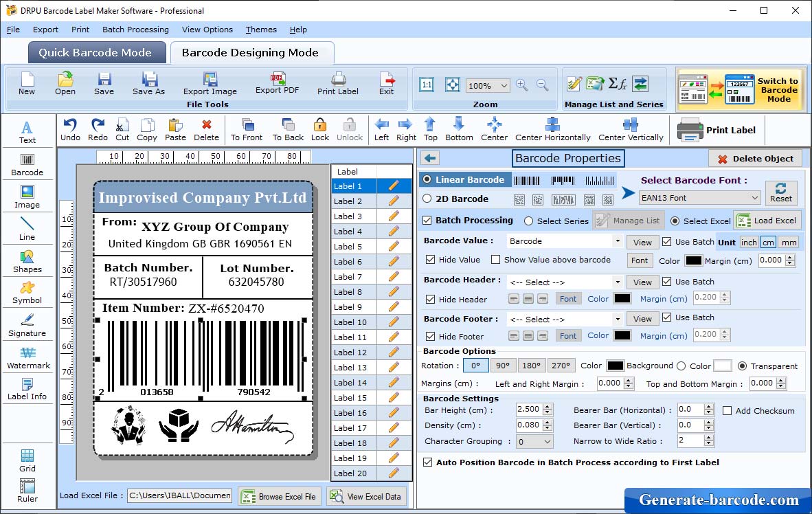This screenshot has width=812, height=514.
Task: Adjust Density value with the stepper
Action: pyautogui.click(x=548, y=425)
